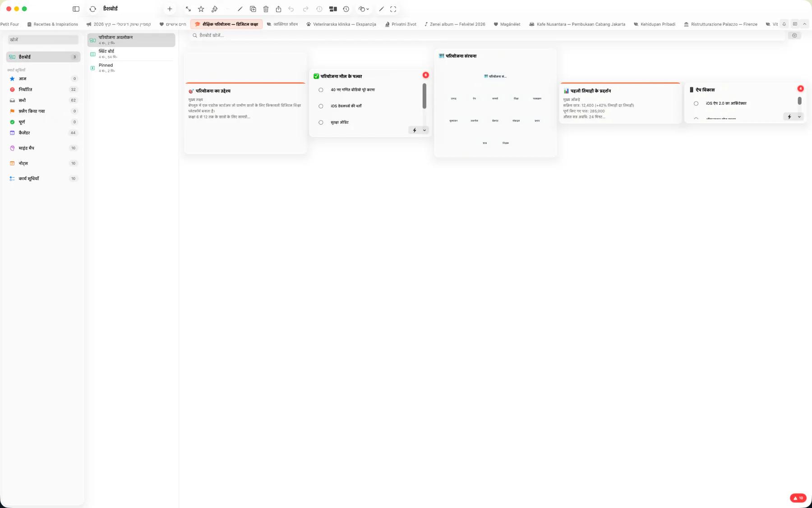The width and height of the screenshot is (812, 508).
Task: Click the undo arrow icon
Action: (x=291, y=9)
